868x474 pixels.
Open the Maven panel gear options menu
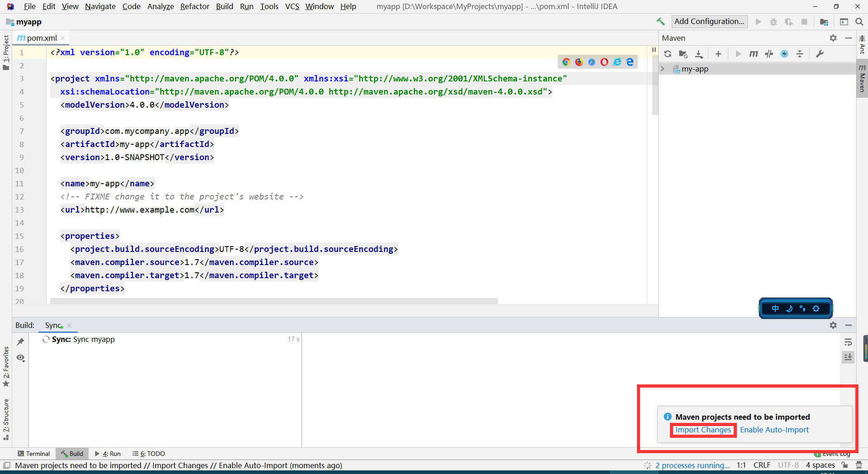(833, 38)
